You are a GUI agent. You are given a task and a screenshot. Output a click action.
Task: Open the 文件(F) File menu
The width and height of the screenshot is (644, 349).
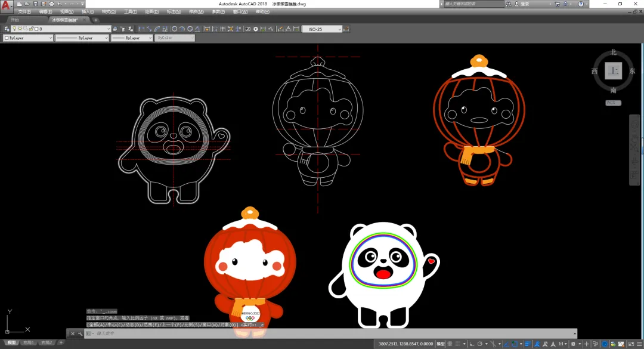[x=24, y=11]
